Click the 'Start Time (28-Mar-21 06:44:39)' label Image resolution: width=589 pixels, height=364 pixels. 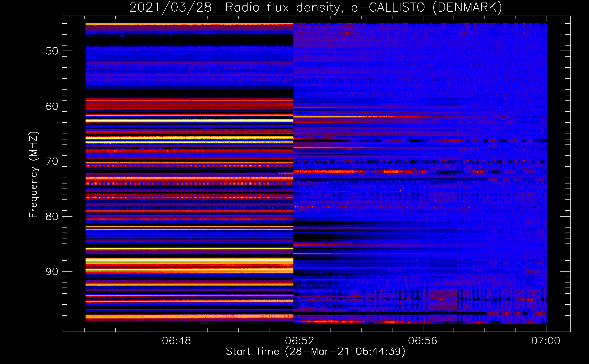click(x=316, y=352)
